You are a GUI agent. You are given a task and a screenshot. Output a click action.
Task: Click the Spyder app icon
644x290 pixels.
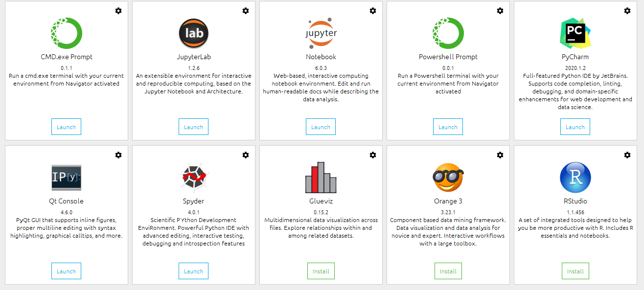pos(193,177)
